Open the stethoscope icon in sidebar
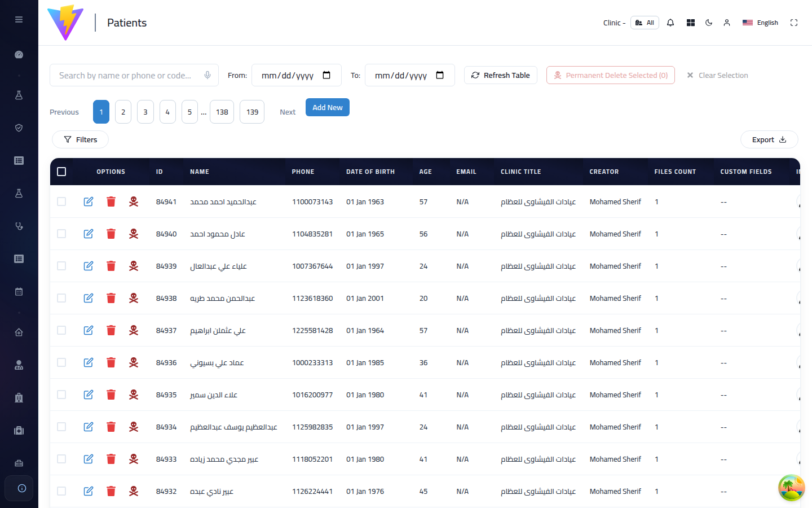 click(19, 226)
